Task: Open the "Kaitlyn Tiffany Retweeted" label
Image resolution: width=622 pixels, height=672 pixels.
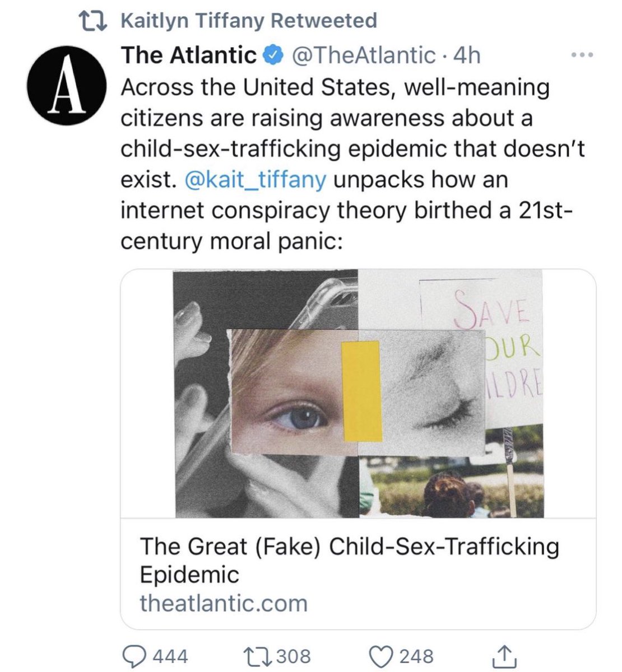Action: [249, 21]
